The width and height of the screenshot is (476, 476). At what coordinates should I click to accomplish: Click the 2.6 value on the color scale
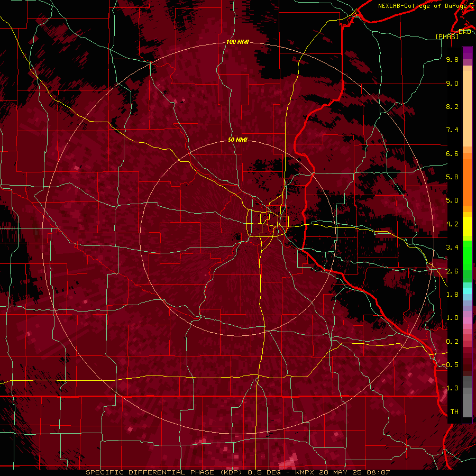(x=452, y=271)
